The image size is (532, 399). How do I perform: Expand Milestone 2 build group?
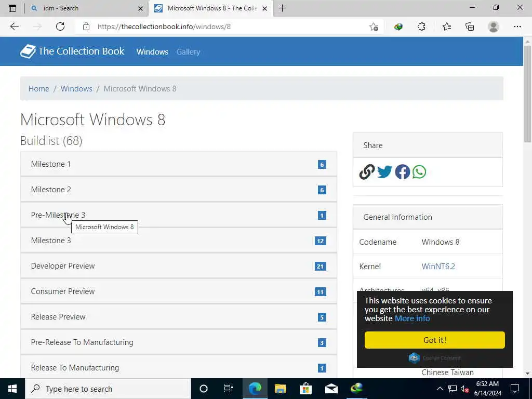coord(179,190)
